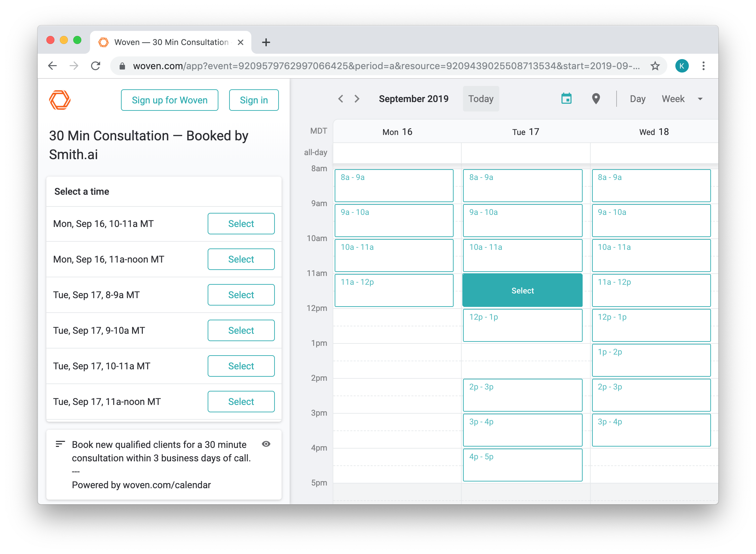Image resolution: width=756 pixels, height=554 pixels.
Task: Bookmark page with the star icon
Action: coord(655,66)
